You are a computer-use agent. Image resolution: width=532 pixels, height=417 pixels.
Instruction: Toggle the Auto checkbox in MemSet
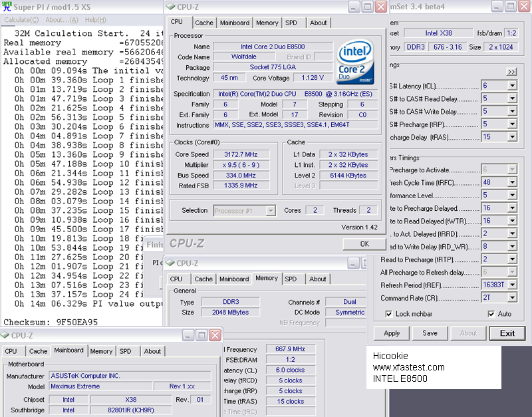coord(491,314)
